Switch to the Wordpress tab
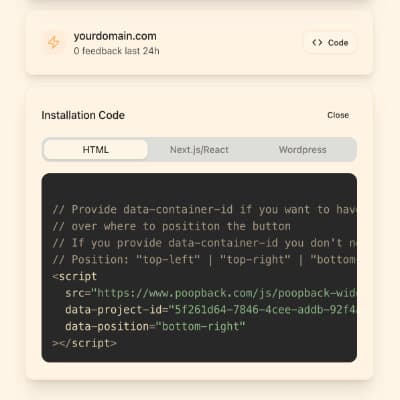The width and height of the screenshot is (400, 400). pos(302,150)
